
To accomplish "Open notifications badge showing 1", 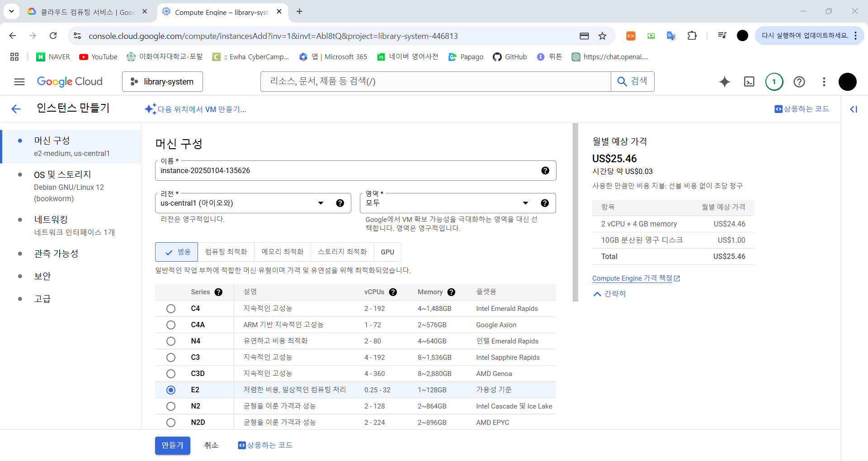I will 774,82.
